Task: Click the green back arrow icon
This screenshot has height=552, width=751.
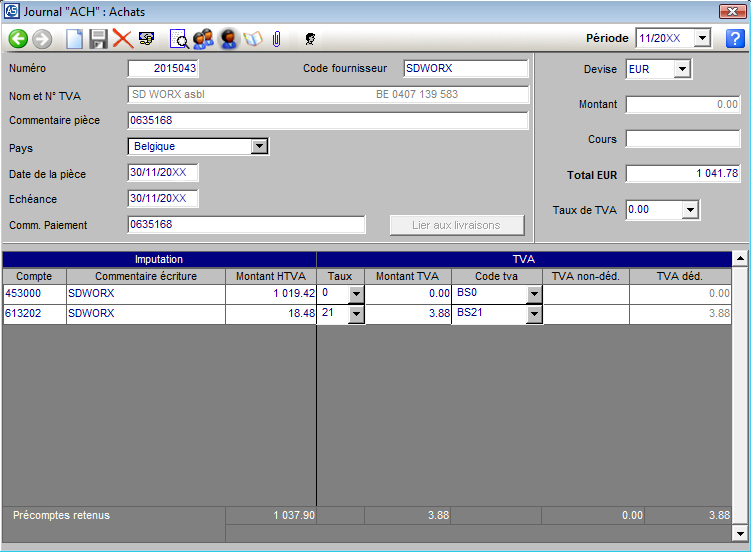Action: 18,39
